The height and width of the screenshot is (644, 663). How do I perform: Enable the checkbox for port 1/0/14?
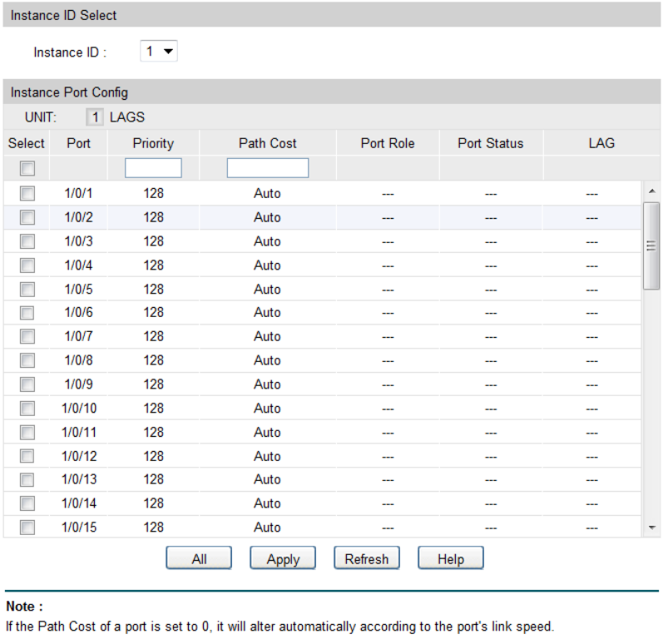click(27, 503)
